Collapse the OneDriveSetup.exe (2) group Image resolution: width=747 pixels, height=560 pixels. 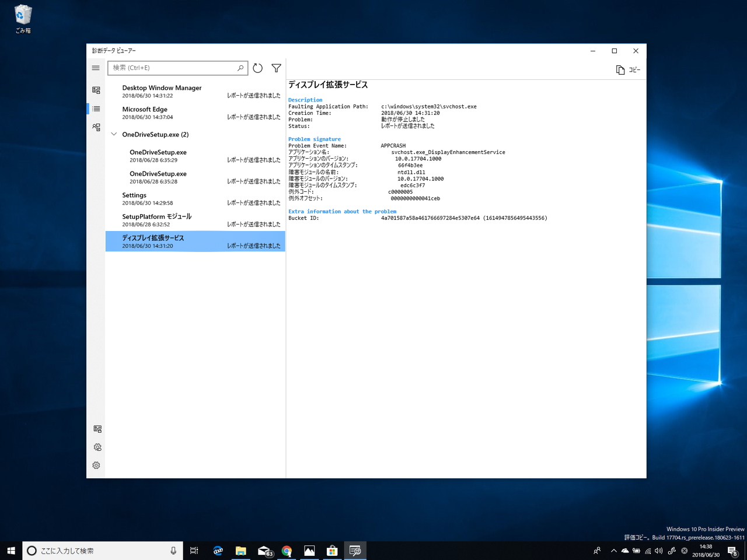pos(114,134)
